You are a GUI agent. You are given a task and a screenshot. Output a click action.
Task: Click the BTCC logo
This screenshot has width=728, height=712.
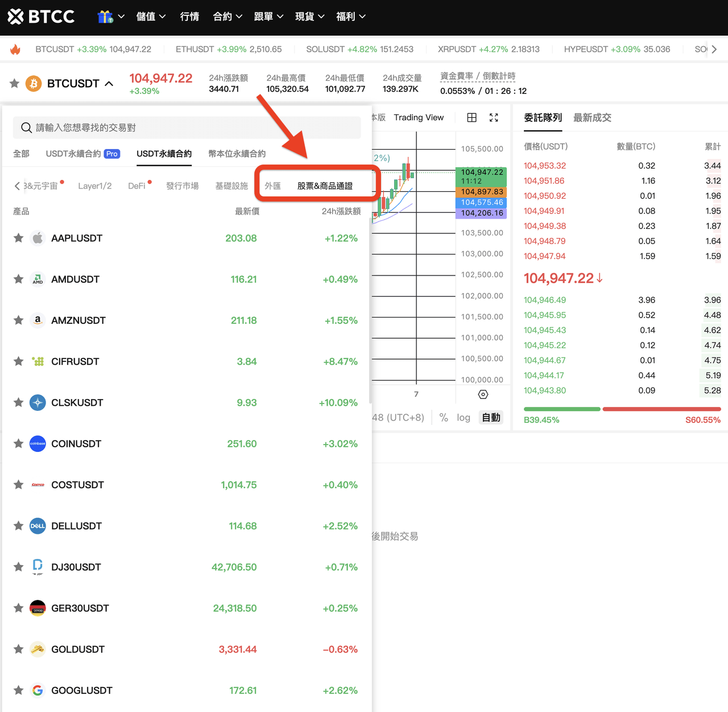(x=41, y=17)
